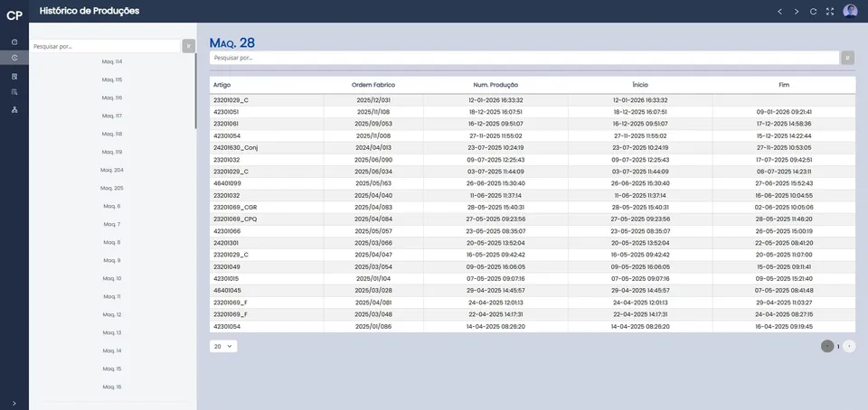868x410 pixels.
Task: Click the CP logo
Action: tap(14, 15)
